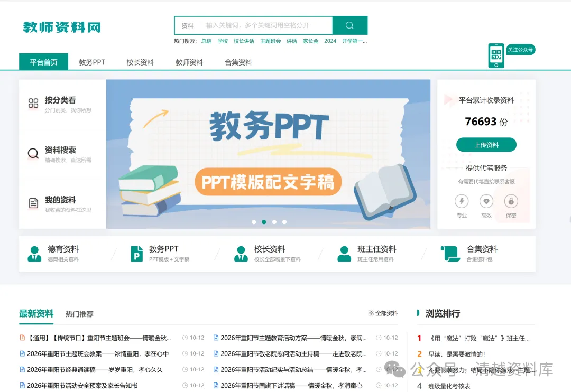Image resolution: width=571 pixels, height=392 pixels.
Task: Click the orange file icon beside 【通用】 row
Action: [x=22, y=338]
